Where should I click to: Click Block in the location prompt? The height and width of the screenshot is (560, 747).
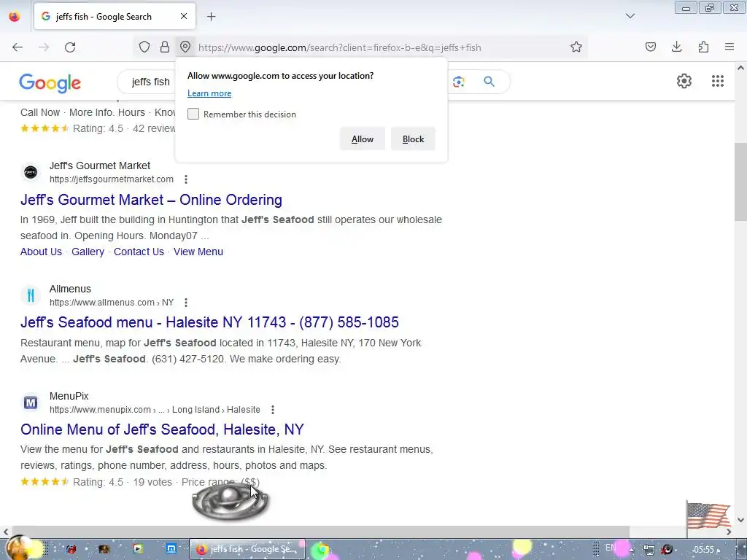tap(413, 139)
